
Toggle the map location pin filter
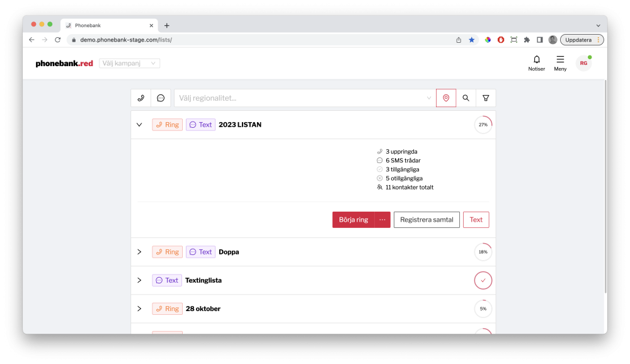point(446,98)
